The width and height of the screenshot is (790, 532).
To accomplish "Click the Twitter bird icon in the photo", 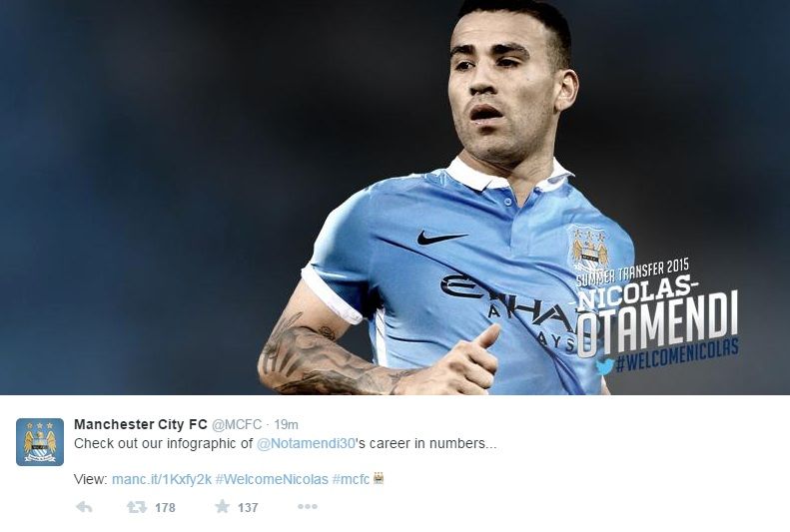I will coord(604,365).
